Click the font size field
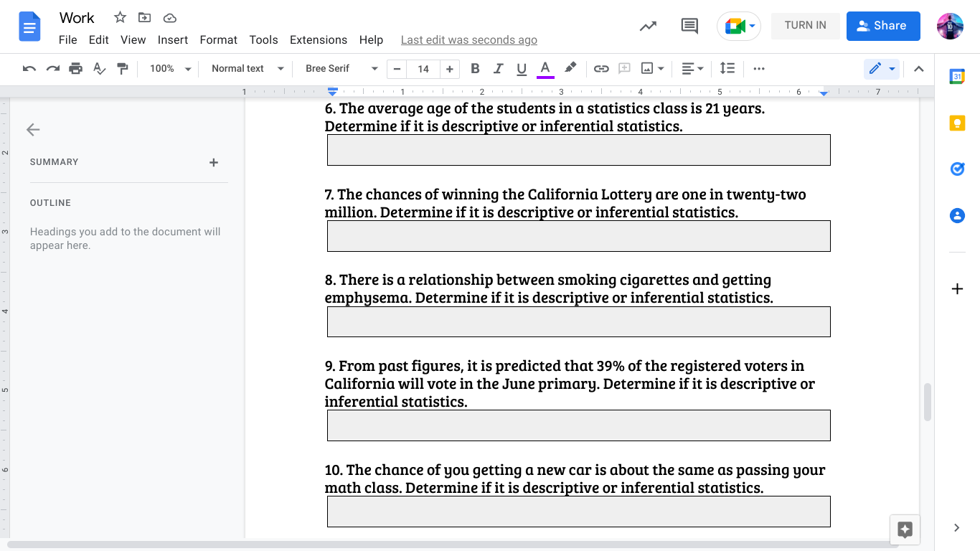 coord(423,69)
